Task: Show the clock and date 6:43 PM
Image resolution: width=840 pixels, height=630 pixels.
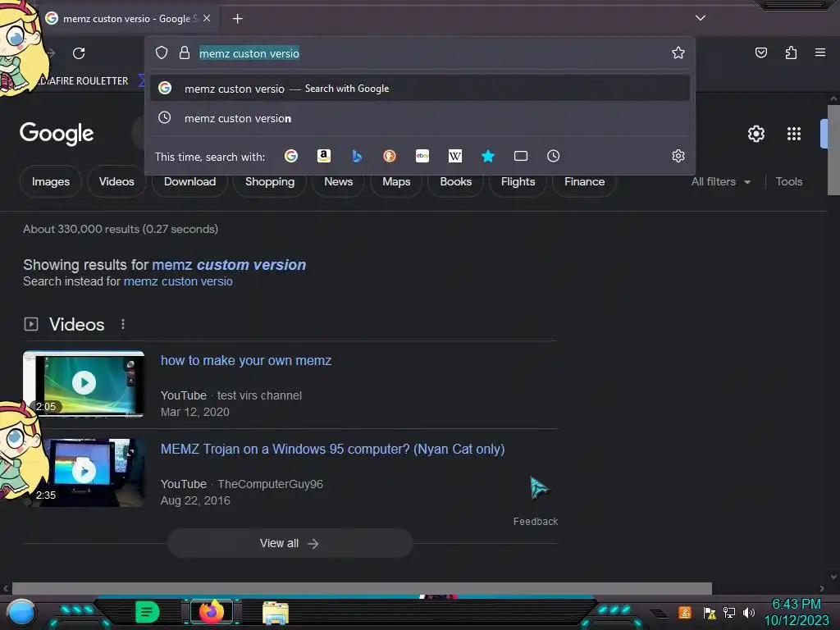Action: click(797, 612)
